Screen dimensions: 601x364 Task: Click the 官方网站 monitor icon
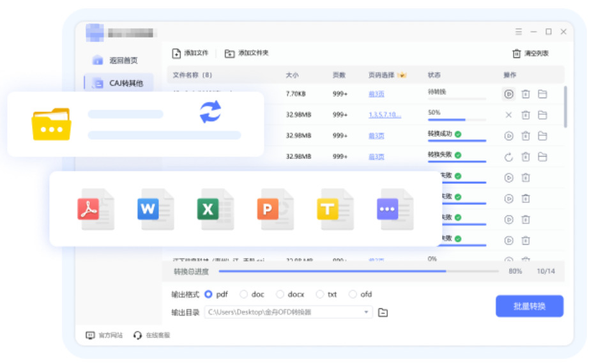[90, 336]
